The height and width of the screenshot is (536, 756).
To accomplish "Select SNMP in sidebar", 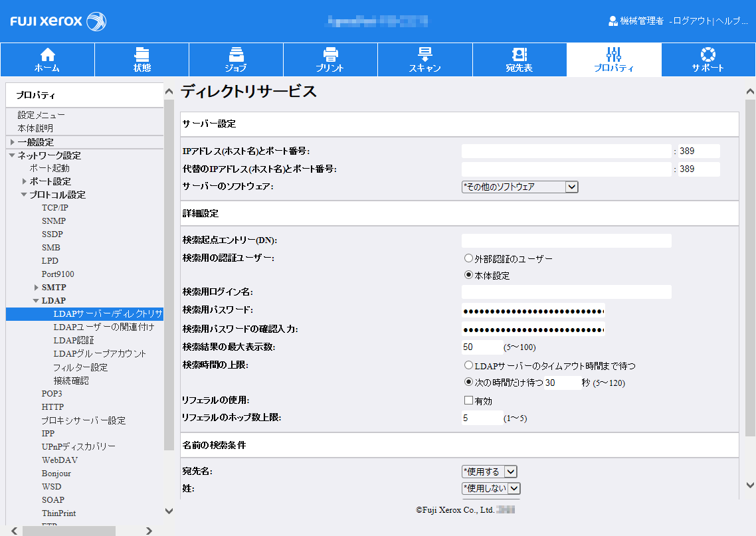I will coord(54,221).
